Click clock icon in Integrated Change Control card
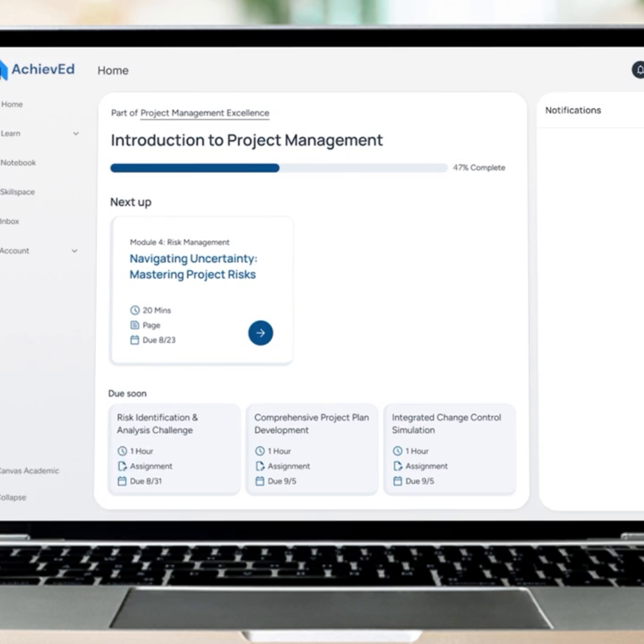The image size is (644, 644). pos(397,451)
